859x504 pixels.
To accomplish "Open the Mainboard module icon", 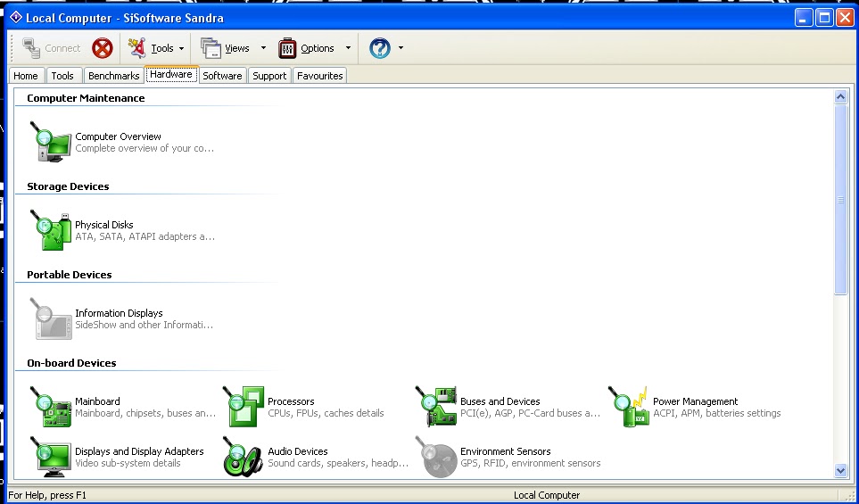I will tap(51, 407).
